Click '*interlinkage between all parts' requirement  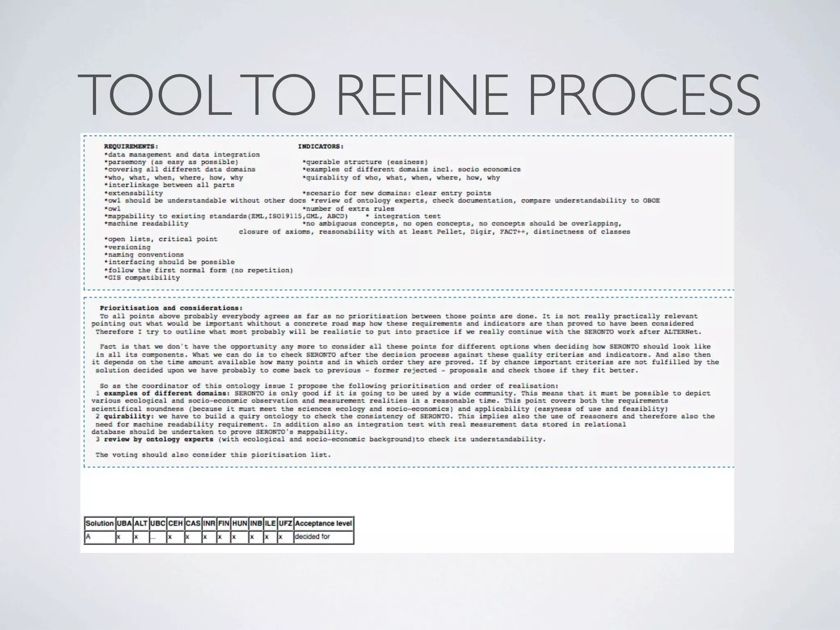(169, 185)
